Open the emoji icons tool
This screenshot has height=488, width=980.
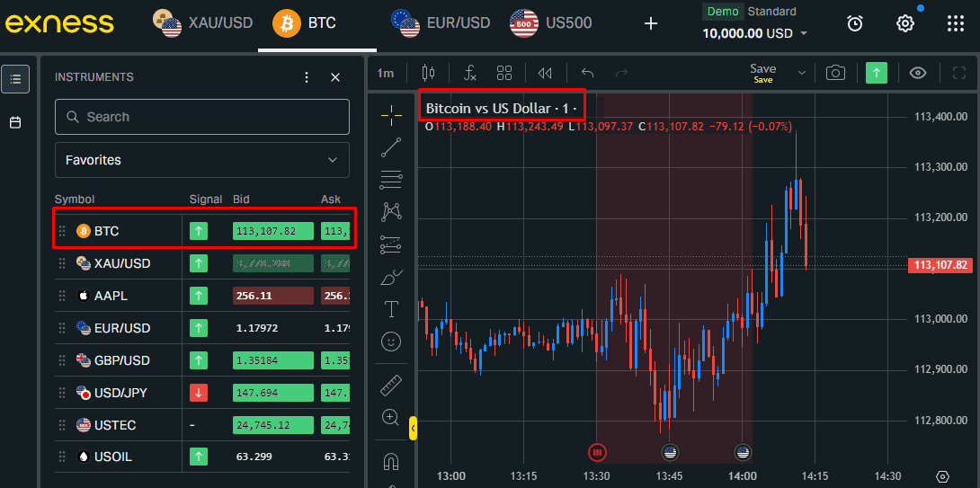point(391,342)
